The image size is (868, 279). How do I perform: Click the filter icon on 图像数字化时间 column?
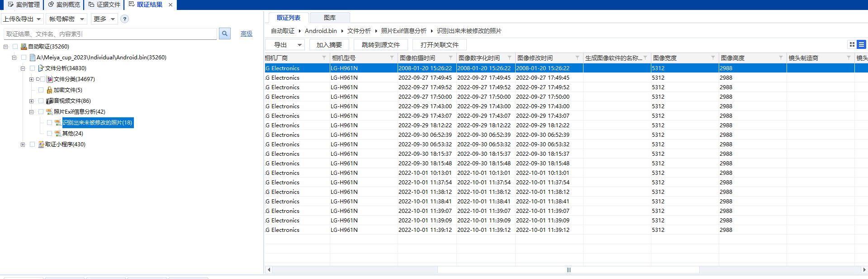coord(509,58)
